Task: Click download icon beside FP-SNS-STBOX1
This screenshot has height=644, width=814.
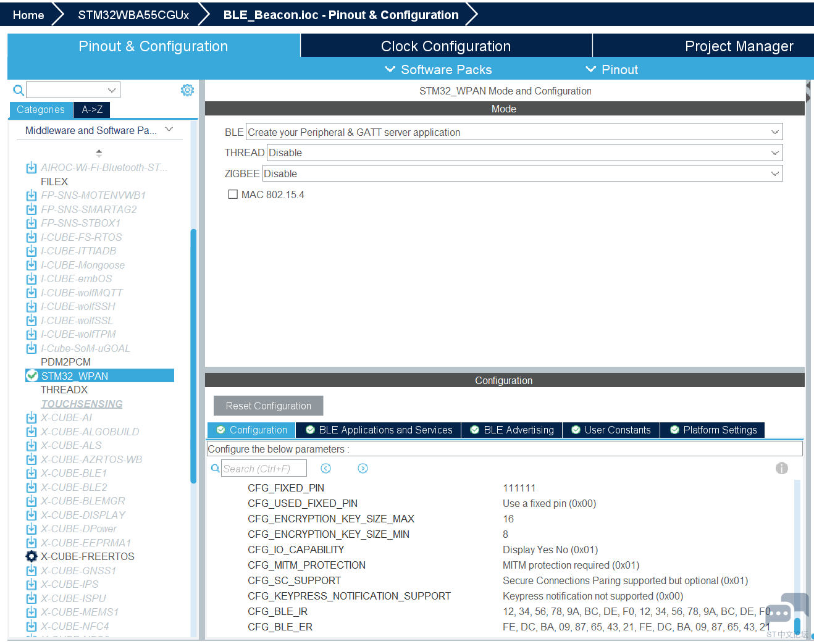Action: [31, 223]
